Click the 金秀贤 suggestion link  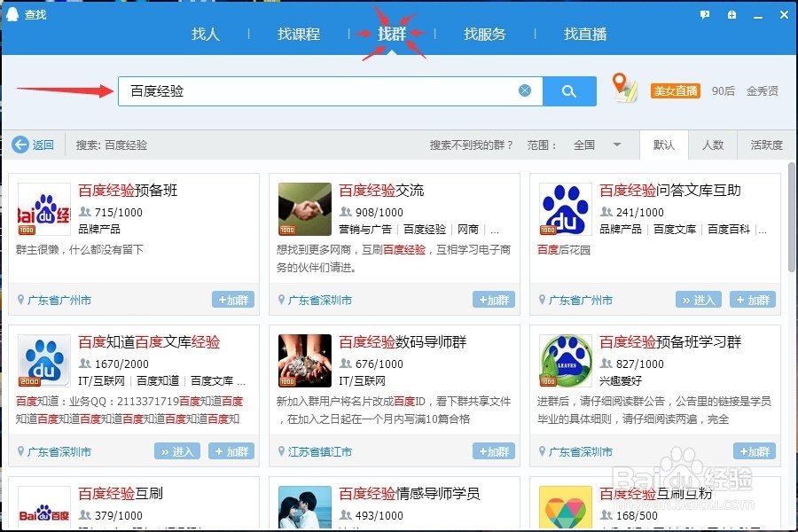[763, 90]
